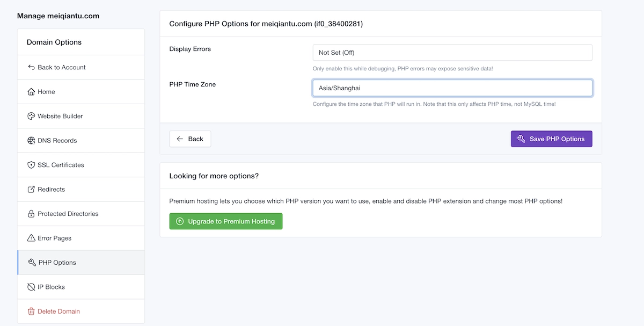Viewport: 644px width, 326px height.
Task: Click the Back to Account arrow icon
Action: [31, 68]
